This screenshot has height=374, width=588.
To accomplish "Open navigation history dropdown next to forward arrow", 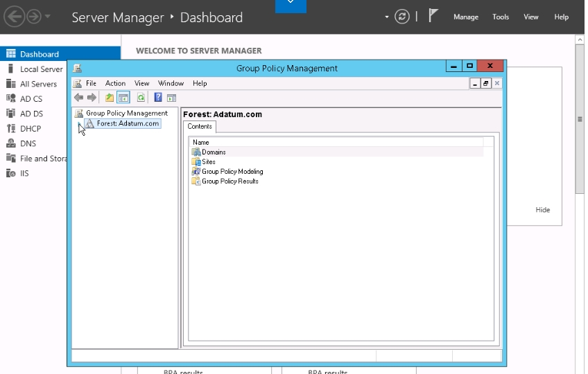I will [48, 17].
